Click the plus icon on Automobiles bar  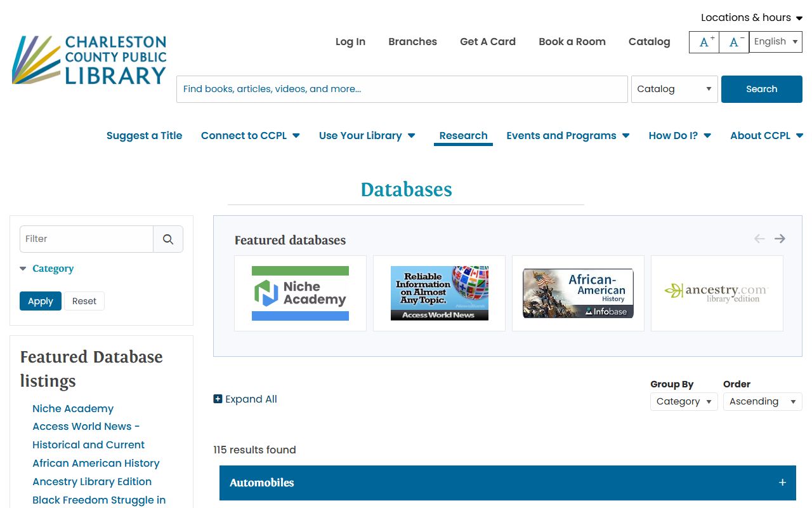point(782,483)
